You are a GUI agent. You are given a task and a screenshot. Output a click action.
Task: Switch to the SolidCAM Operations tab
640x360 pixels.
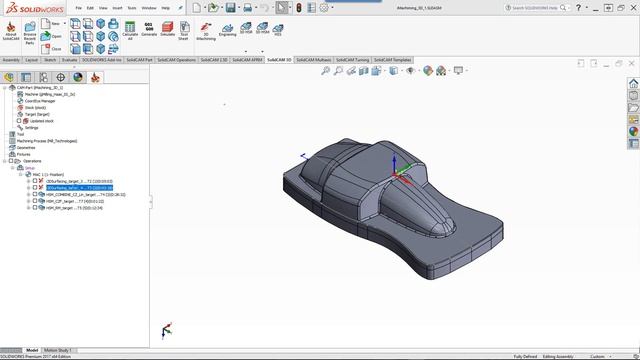[x=177, y=60]
